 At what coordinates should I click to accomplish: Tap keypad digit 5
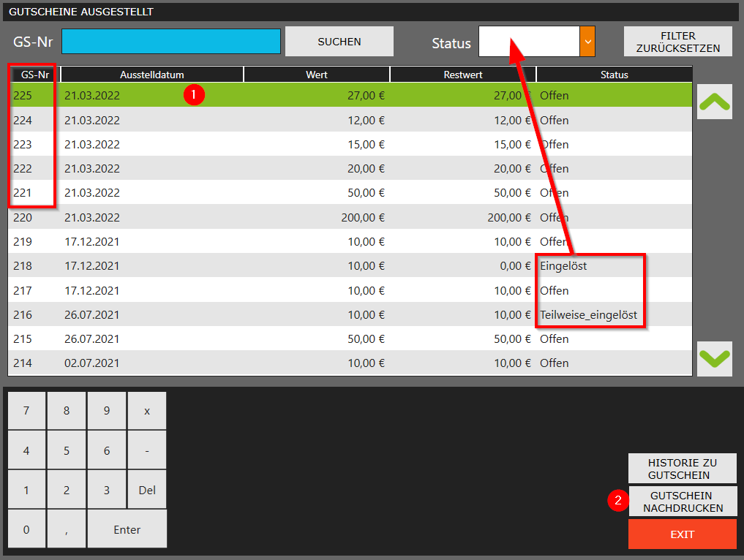point(67,450)
